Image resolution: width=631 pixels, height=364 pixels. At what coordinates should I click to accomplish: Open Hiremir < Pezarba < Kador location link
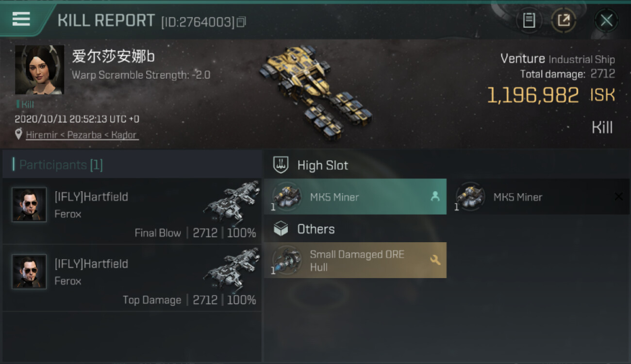pyautogui.click(x=82, y=135)
